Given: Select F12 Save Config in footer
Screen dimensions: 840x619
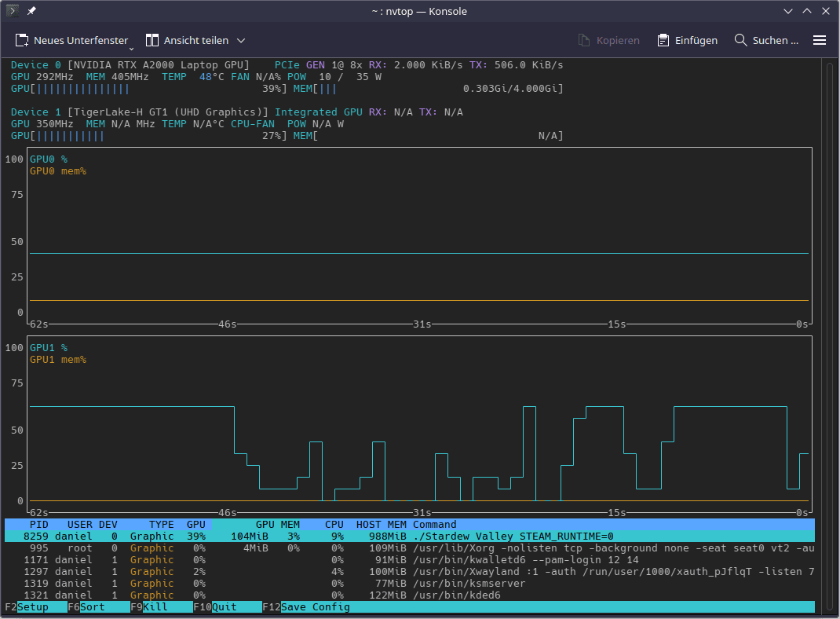Looking at the screenshot, I should click(x=306, y=606).
